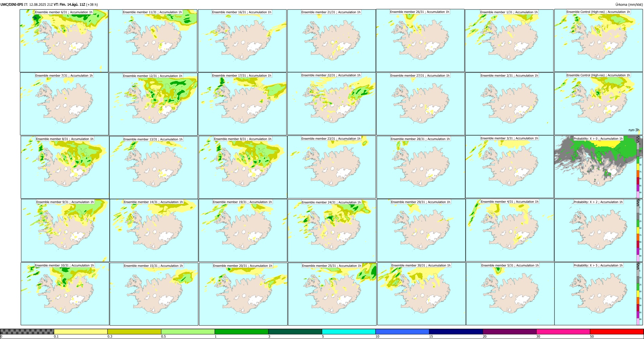View the Ensemble member 30/31 map
The height and width of the screenshot is (339, 644).
point(421,294)
